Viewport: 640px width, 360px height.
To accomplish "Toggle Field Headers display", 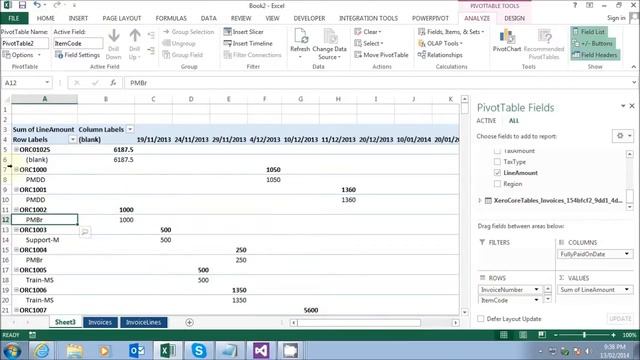I will [x=595, y=54].
